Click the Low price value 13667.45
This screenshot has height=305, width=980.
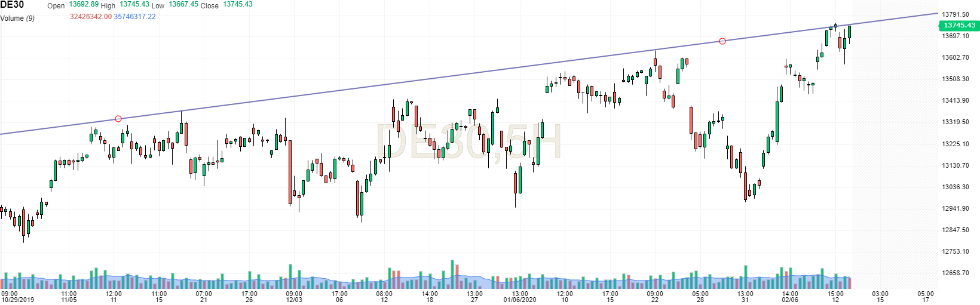183,4
